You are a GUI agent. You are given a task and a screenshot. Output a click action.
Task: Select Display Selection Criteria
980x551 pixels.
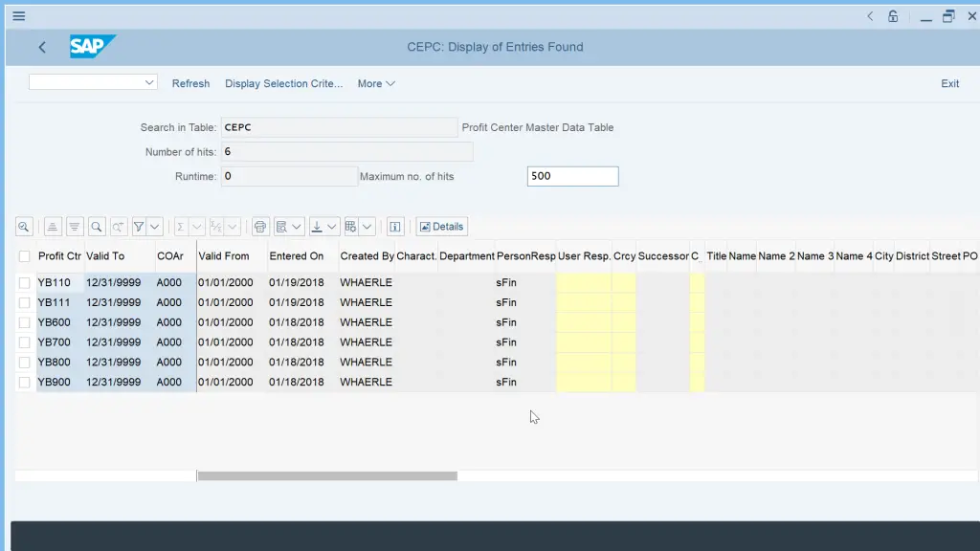point(283,84)
